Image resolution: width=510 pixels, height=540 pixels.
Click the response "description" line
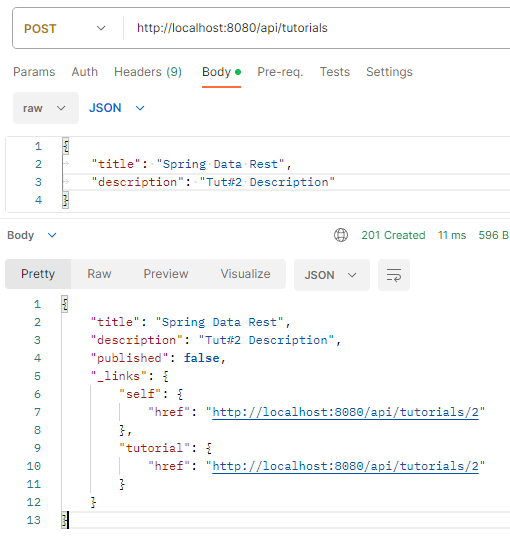[x=216, y=340]
